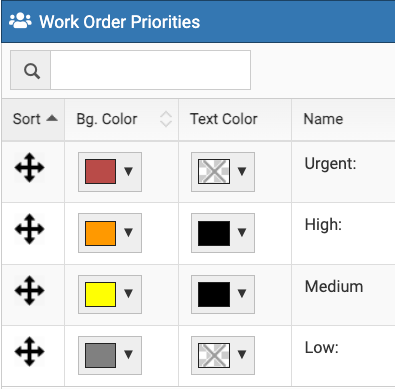The height and width of the screenshot is (389, 395).
Task: Click the move handle for High row
Action: [30, 229]
